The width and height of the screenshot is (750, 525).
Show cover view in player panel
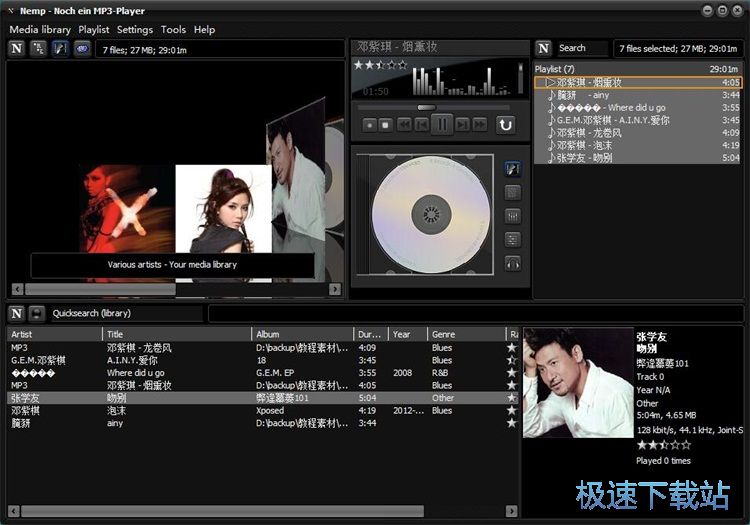512,168
